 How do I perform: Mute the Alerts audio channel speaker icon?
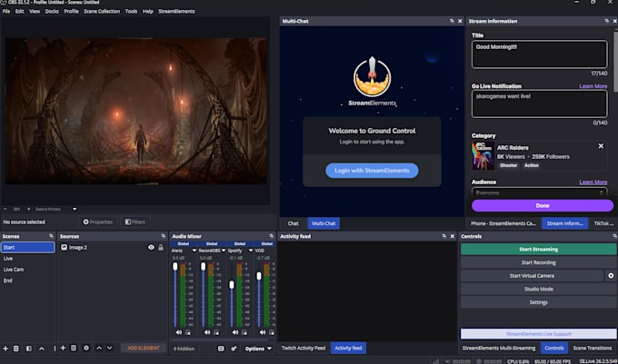click(x=179, y=332)
